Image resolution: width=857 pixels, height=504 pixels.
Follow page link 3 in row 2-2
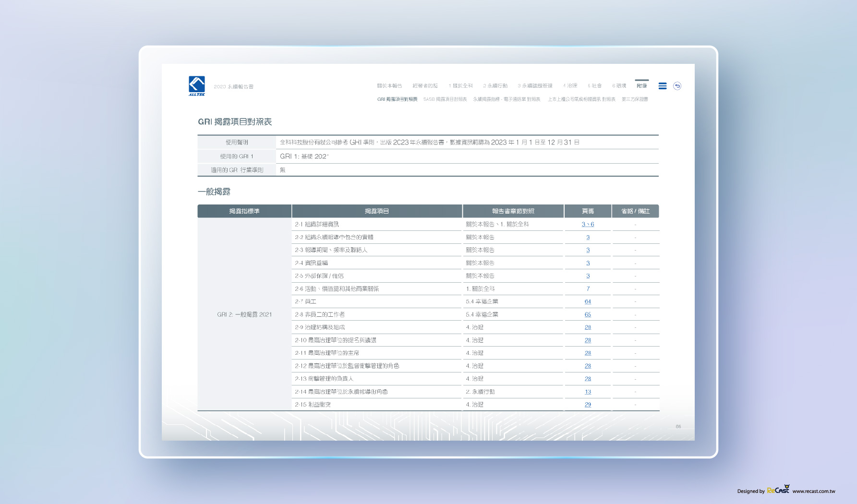click(x=588, y=237)
